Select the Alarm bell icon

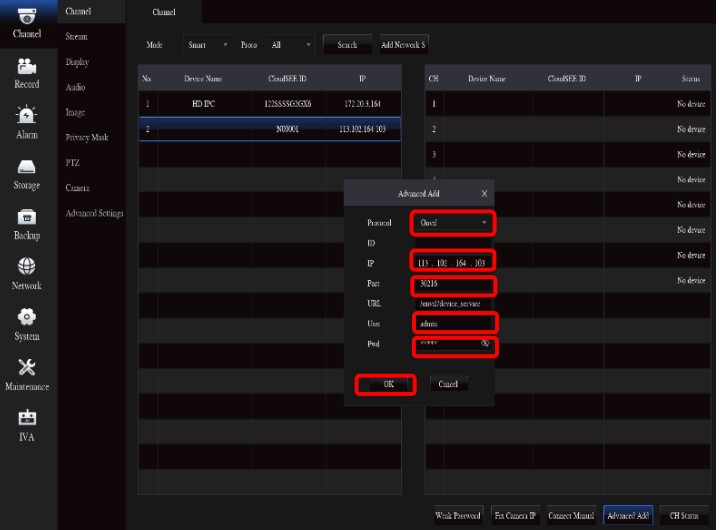pos(27,116)
